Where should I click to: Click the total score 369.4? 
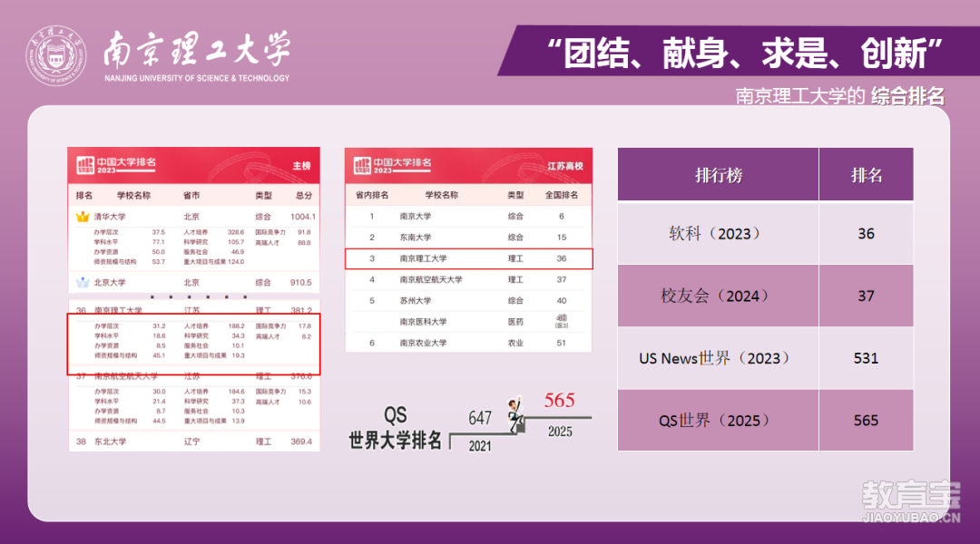tap(301, 442)
